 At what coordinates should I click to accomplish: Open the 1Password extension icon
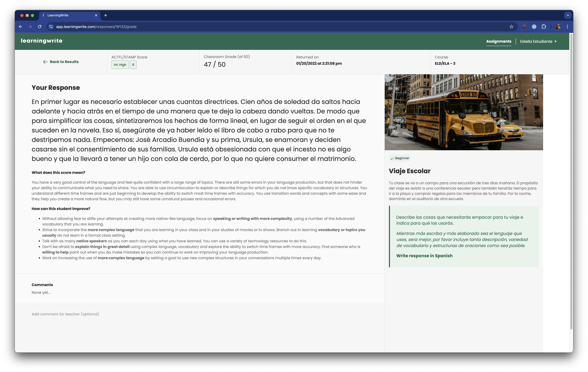pyautogui.click(x=534, y=27)
